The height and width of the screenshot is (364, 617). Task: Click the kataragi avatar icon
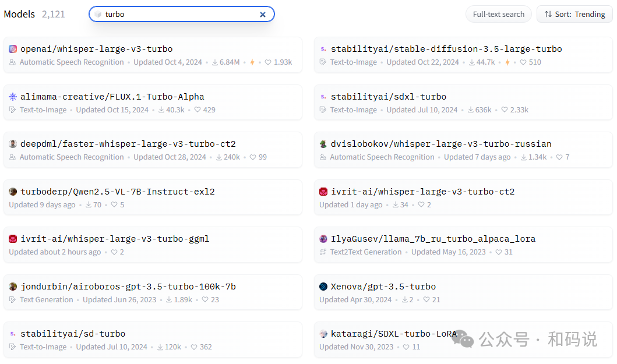323,333
